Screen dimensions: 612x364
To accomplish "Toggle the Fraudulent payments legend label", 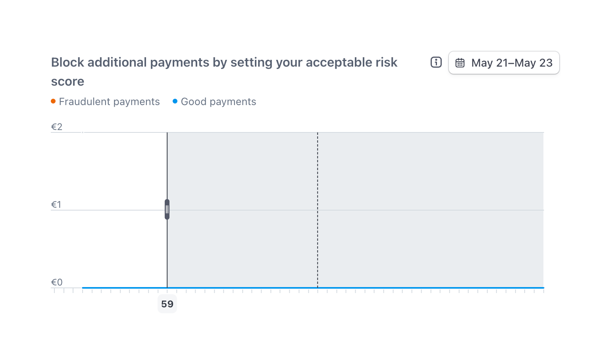I will (109, 102).
